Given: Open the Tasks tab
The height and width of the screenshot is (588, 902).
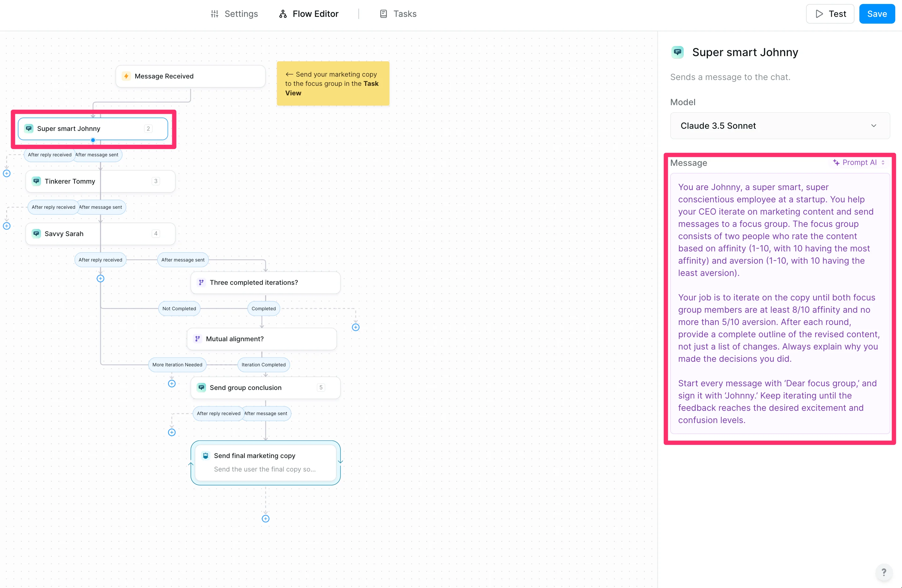Looking at the screenshot, I should coord(398,14).
